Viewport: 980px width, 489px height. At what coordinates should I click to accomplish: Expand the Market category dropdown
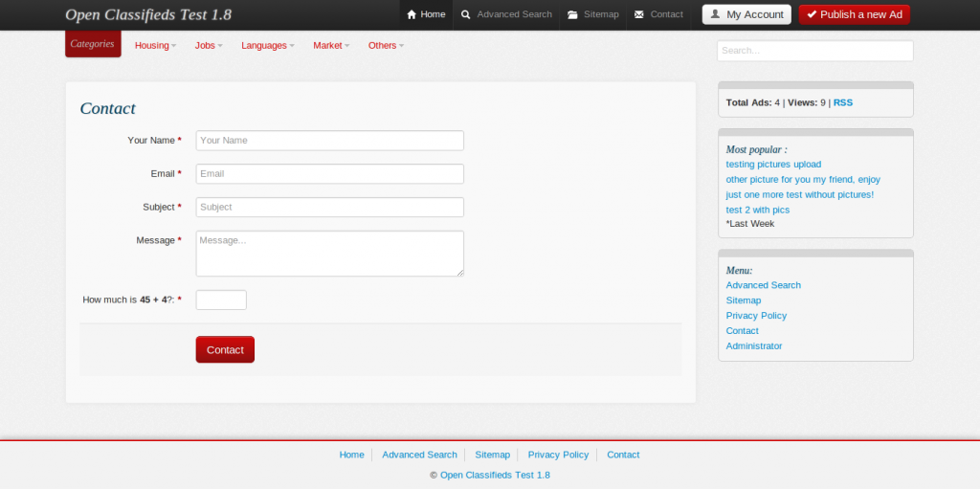point(331,45)
